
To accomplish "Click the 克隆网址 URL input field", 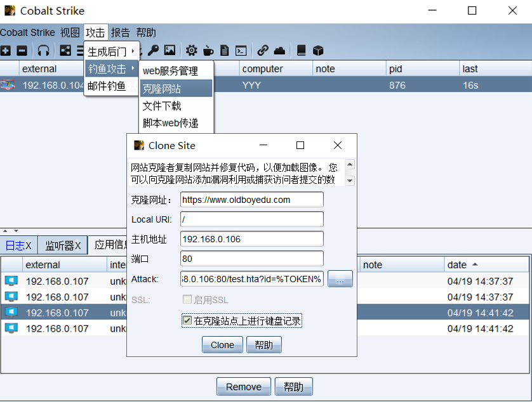I will [251, 200].
